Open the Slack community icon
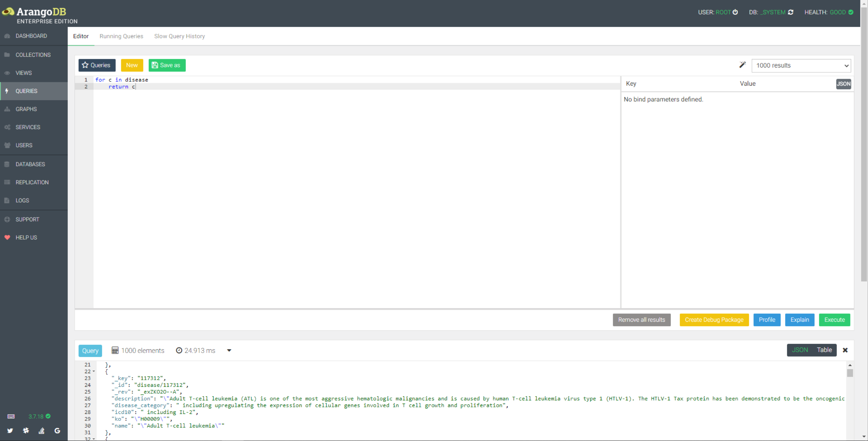Image resolution: width=868 pixels, height=441 pixels. 26,430
